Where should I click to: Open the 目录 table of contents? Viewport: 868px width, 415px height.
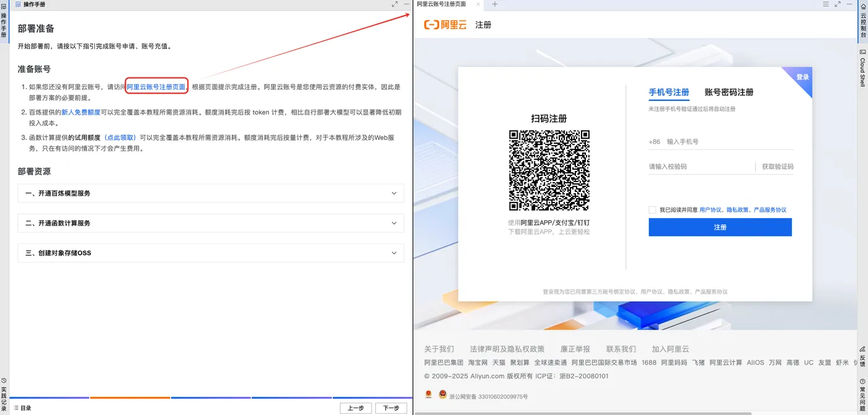pyautogui.click(x=22, y=408)
